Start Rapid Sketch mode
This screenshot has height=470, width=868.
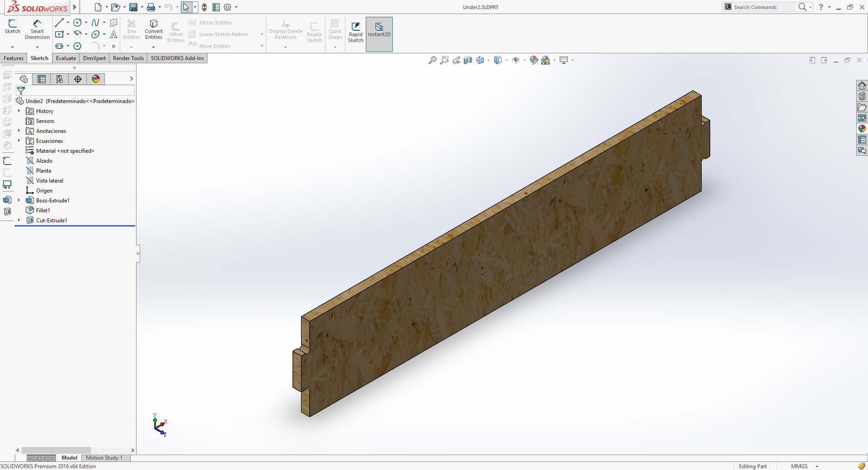click(x=356, y=32)
